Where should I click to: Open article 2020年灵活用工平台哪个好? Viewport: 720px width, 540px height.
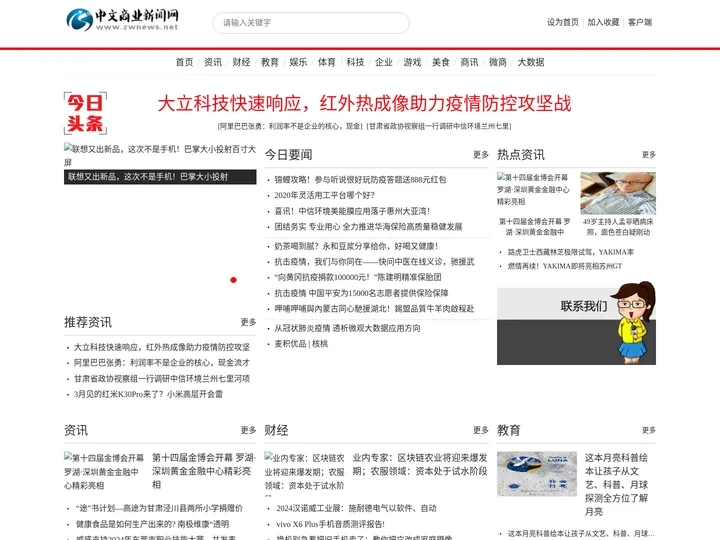click(325, 195)
